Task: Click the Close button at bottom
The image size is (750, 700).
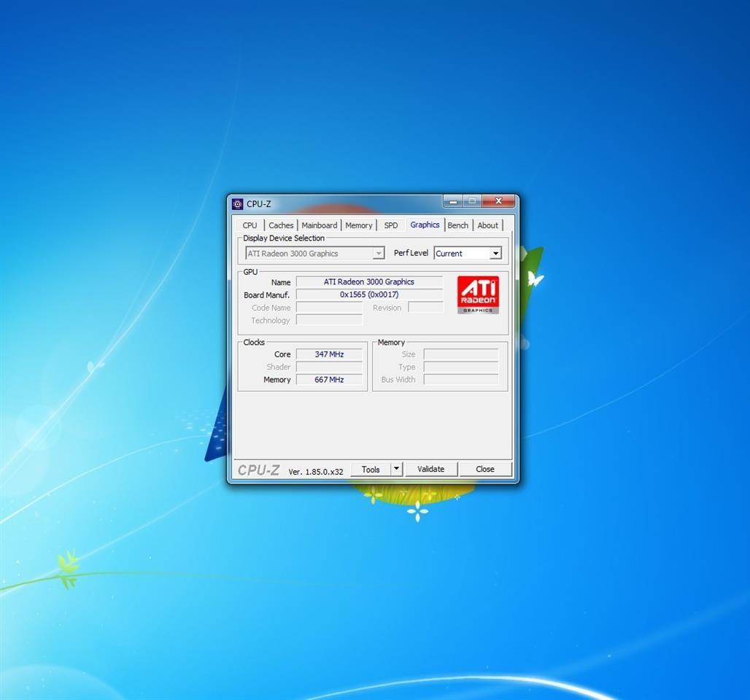Action: (485, 469)
